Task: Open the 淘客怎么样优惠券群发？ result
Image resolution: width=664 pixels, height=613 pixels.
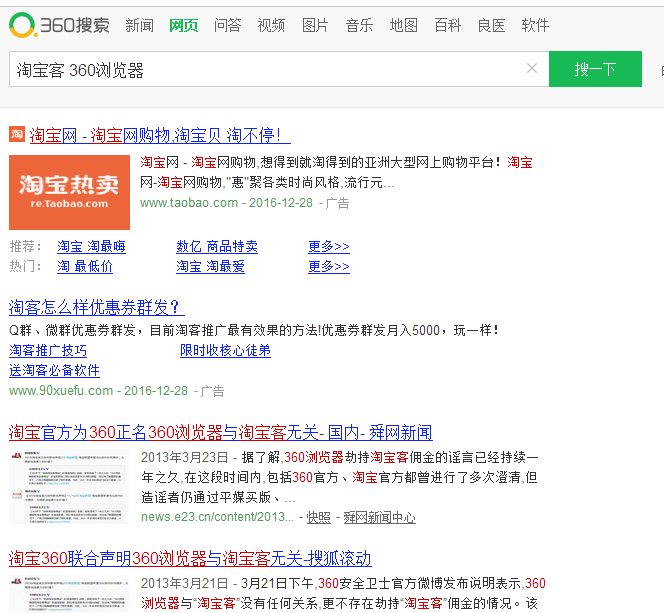Action: click(x=97, y=307)
